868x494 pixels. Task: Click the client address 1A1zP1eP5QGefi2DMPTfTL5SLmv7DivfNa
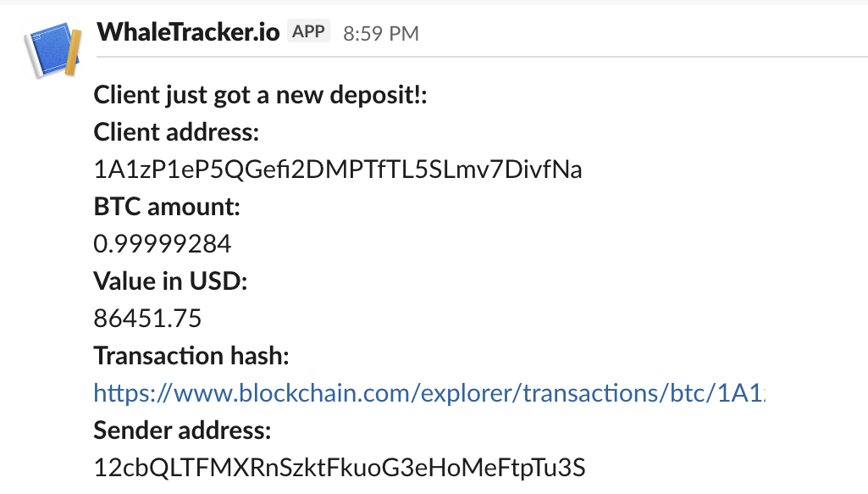click(338, 169)
